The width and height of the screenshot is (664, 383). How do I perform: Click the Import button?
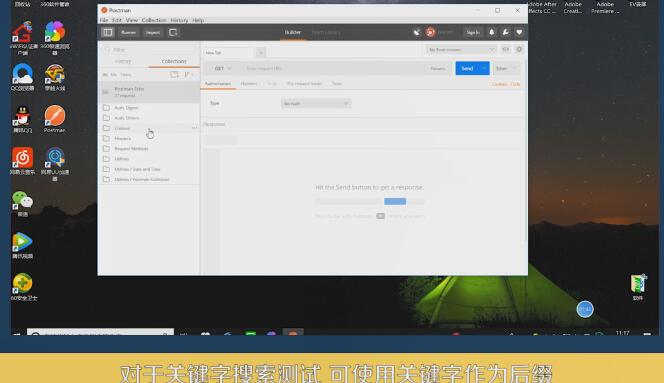153,32
